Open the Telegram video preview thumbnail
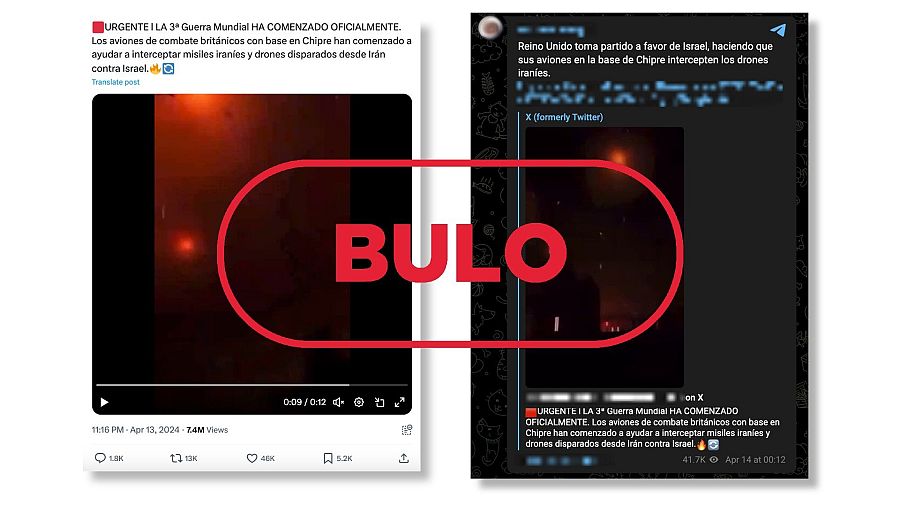 604,257
